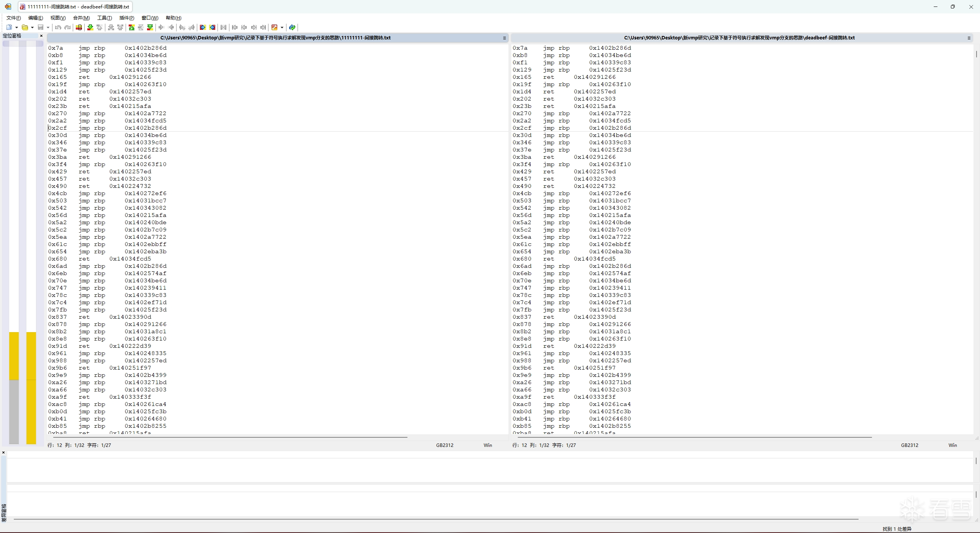Close the 定位窗格 location pane
This screenshot has width=980, height=533.
pyautogui.click(x=41, y=36)
